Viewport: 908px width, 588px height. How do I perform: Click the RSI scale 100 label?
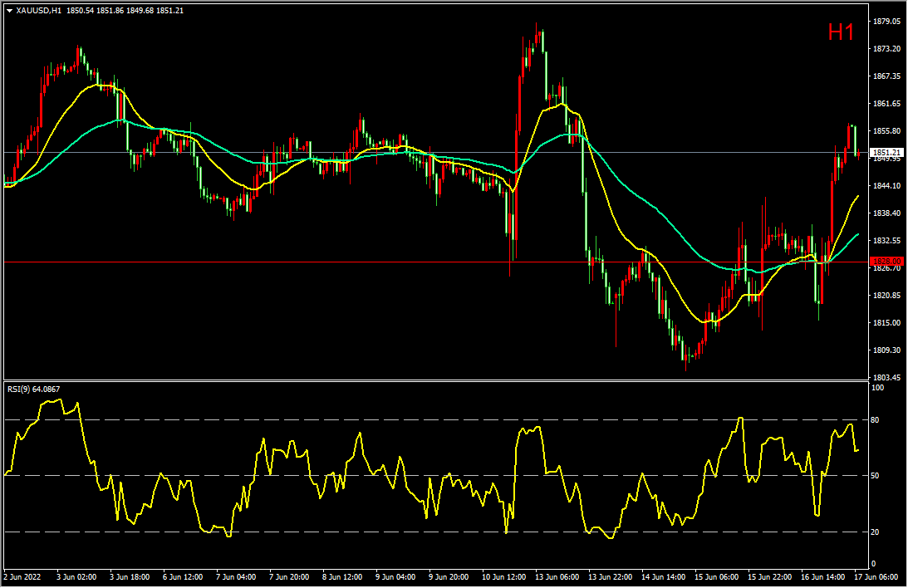[x=878, y=388]
